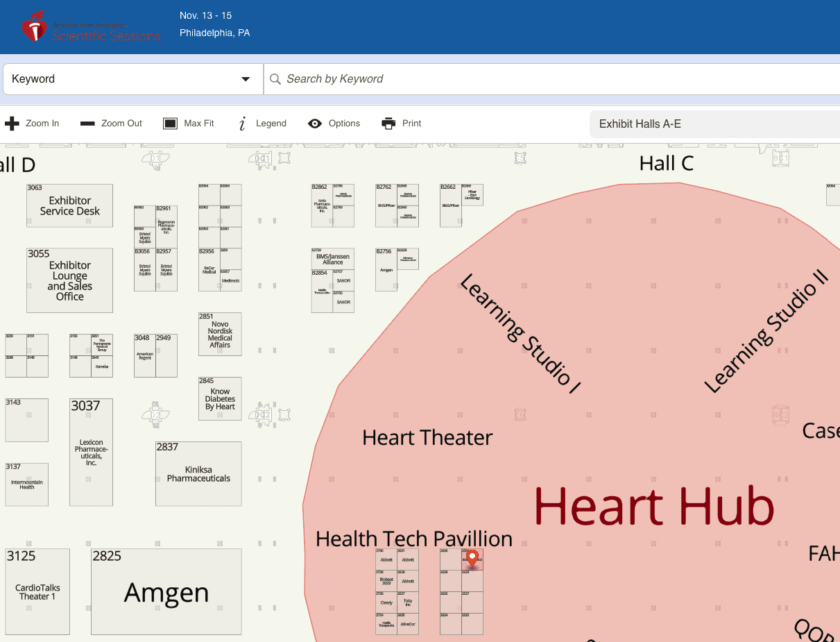Fit the map with Max Fit
The height and width of the screenshot is (642, 840).
(171, 124)
